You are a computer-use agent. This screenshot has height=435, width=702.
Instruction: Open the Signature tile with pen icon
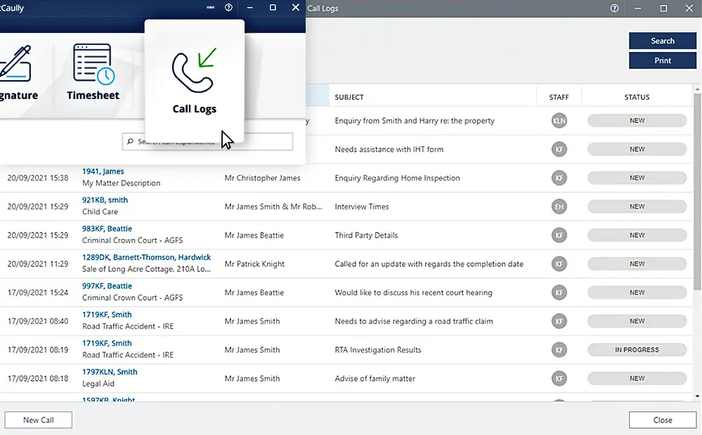click(18, 72)
